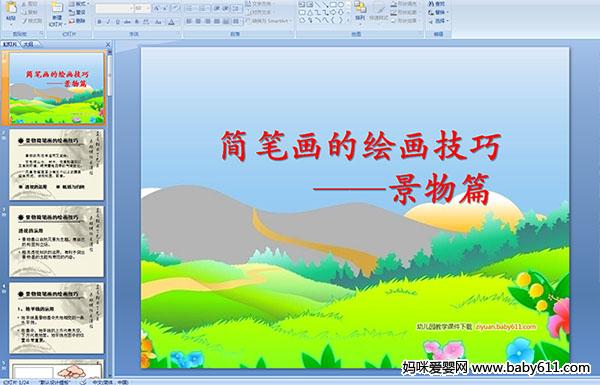Open the font color picker
The width and height of the screenshot is (600, 385).
pyautogui.click(x=172, y=22)
